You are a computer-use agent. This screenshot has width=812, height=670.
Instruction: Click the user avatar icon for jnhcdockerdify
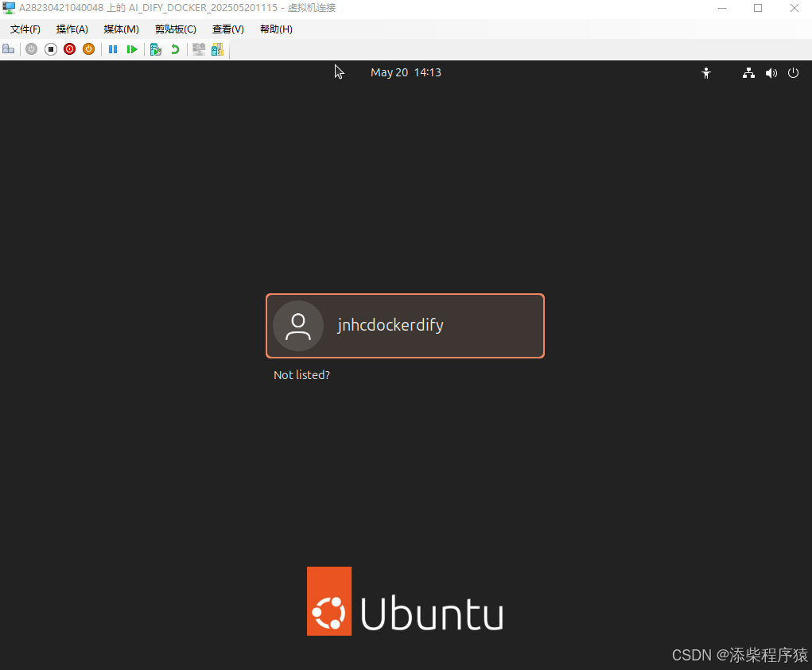click(x=298, y=326)
